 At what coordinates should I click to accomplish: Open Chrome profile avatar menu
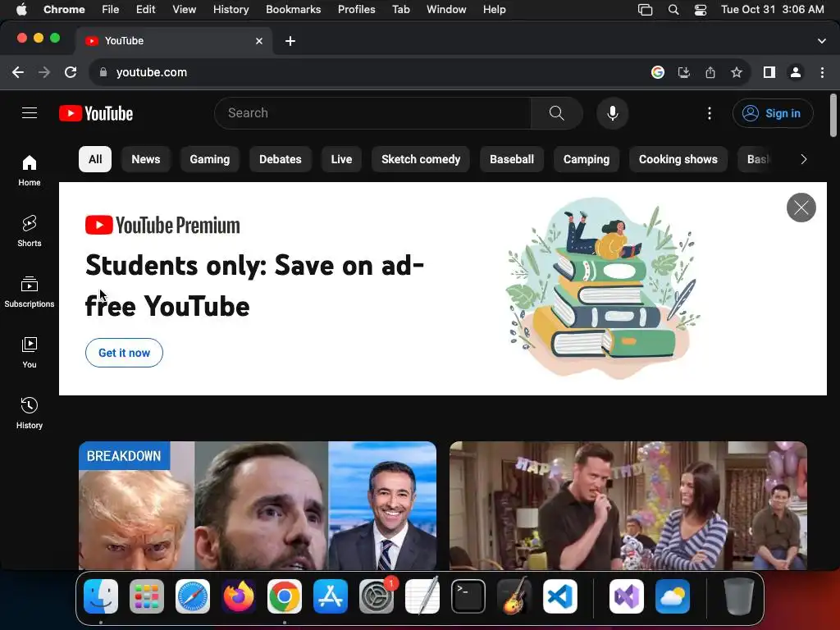click(796, 72)
